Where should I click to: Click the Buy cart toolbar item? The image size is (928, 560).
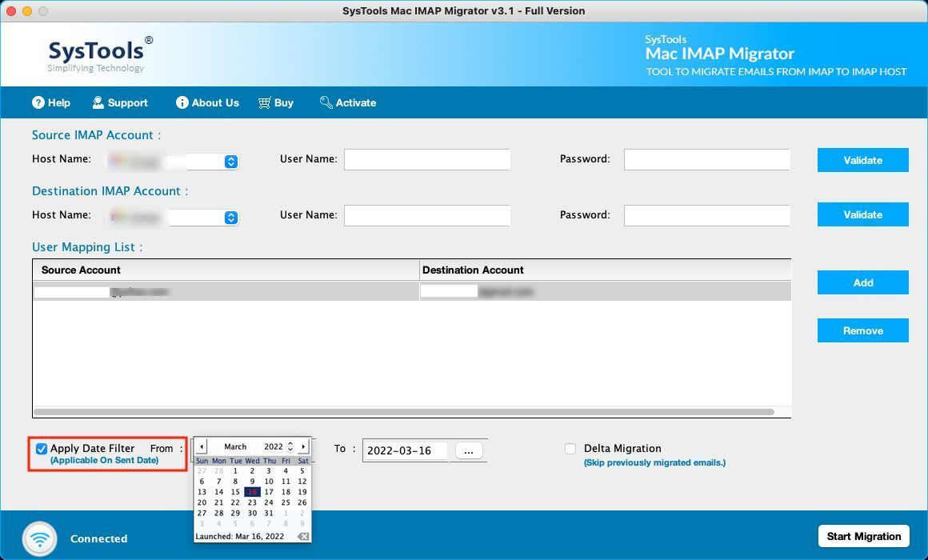tap(276, 102)
